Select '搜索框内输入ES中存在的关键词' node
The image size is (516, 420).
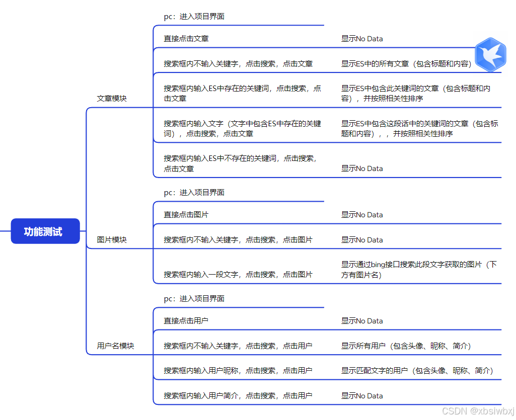pyautogui.click(x=243, y=93)
